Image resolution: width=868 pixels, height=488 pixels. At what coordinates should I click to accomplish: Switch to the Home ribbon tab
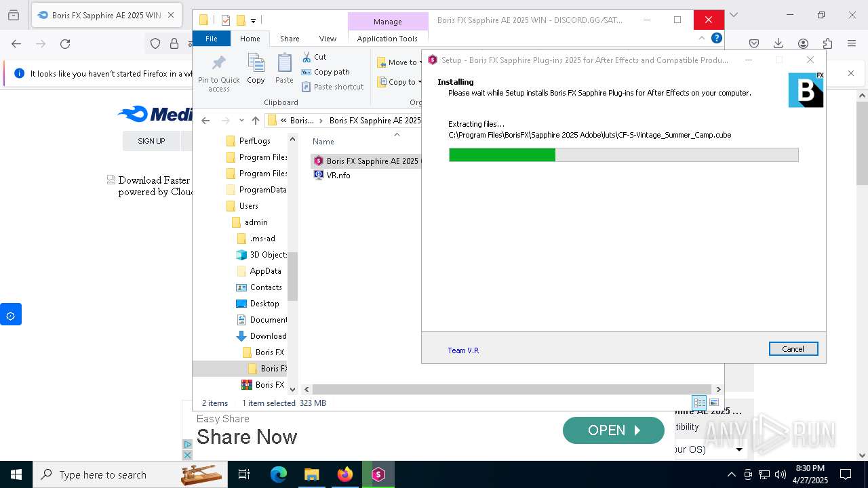click(x=250, y=39)
